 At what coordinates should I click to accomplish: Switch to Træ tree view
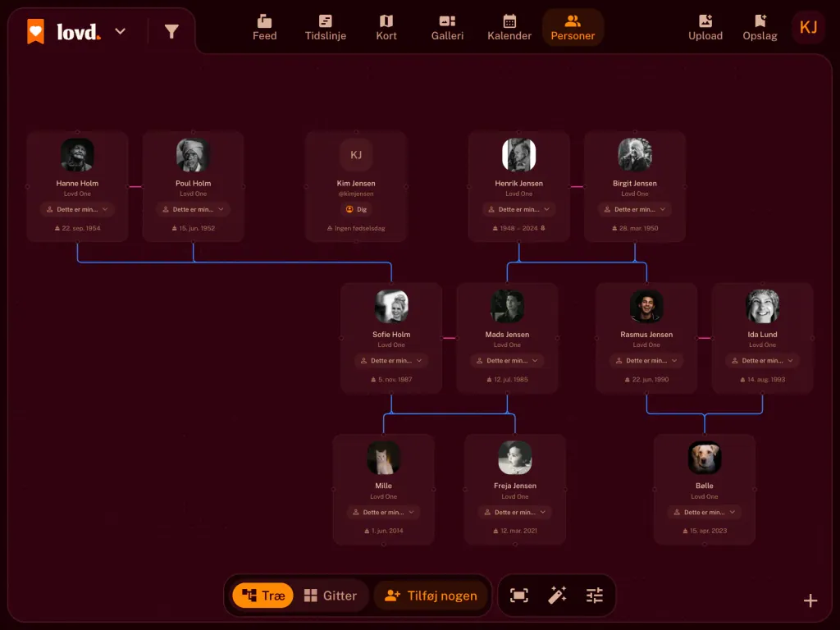[x=263, y=596]
